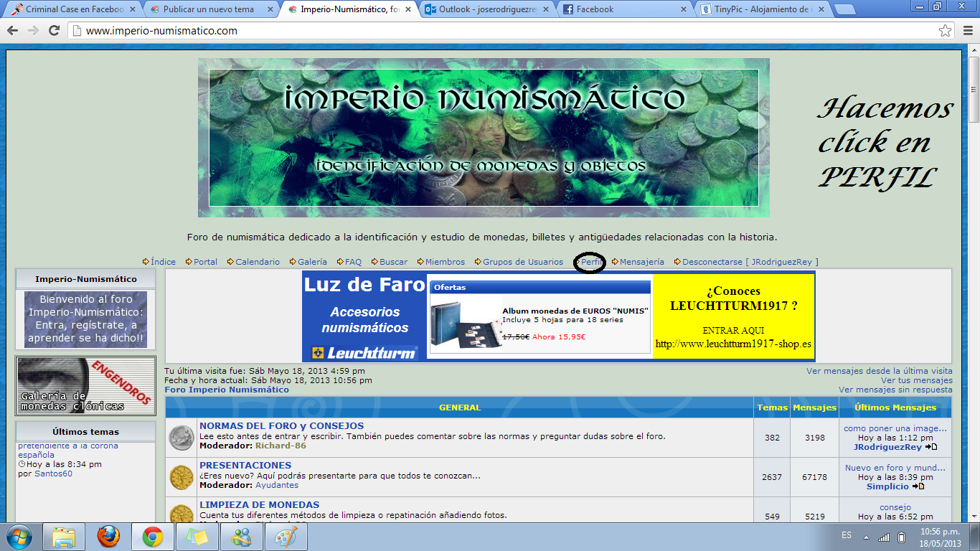Click the Chrome taskbar icon
Screen dimensions: 980x551
point(153,537)
